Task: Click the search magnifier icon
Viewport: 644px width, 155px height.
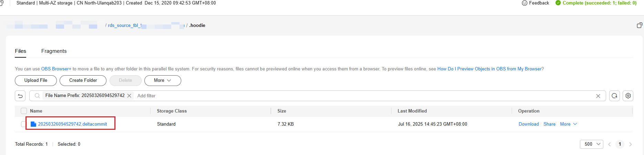Action: coord(37,96)
